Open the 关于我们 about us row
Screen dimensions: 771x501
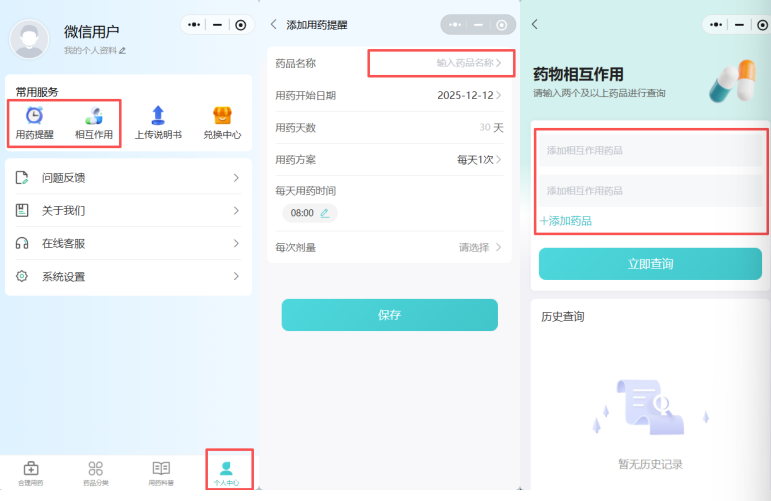point(128,210)
